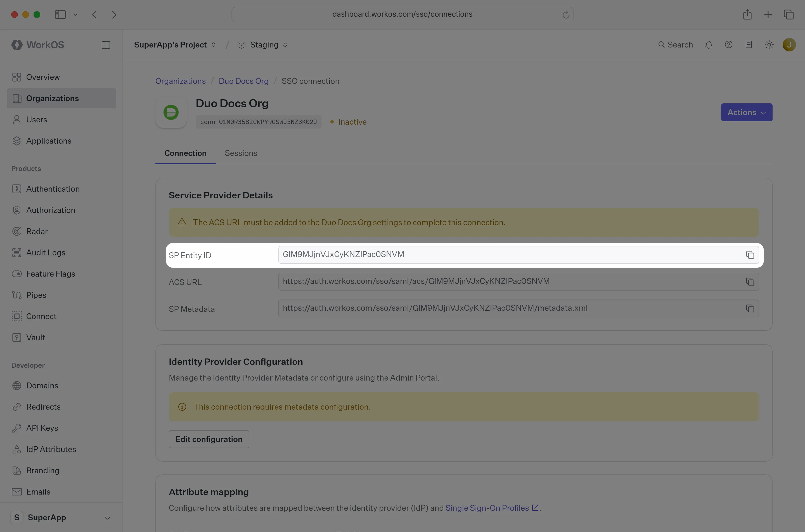Open notifications bell
Viewport: 805px width, 532px height.
point(709,45)
